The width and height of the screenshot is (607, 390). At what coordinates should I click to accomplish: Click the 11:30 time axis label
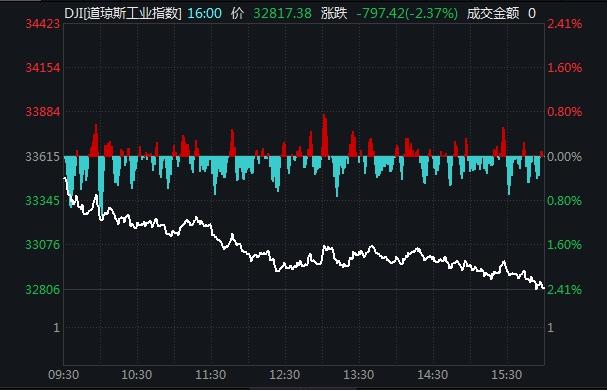pos(211,375)
